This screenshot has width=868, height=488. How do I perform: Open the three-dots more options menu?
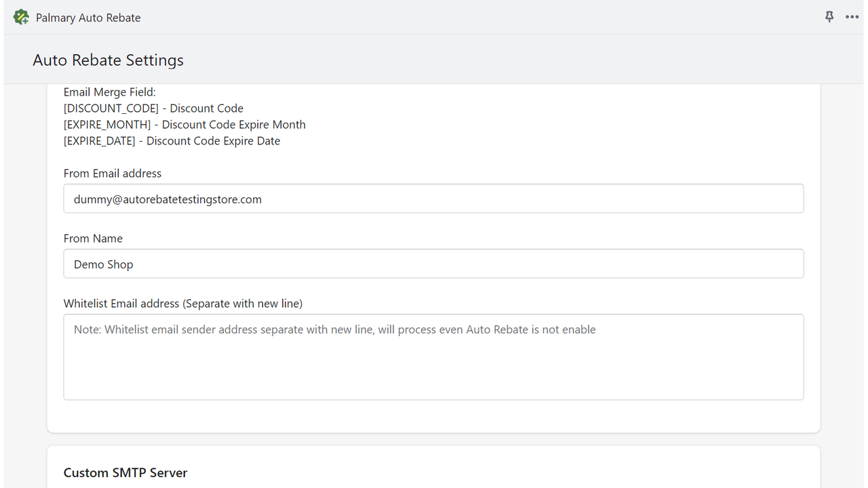(x=852, y=17)
